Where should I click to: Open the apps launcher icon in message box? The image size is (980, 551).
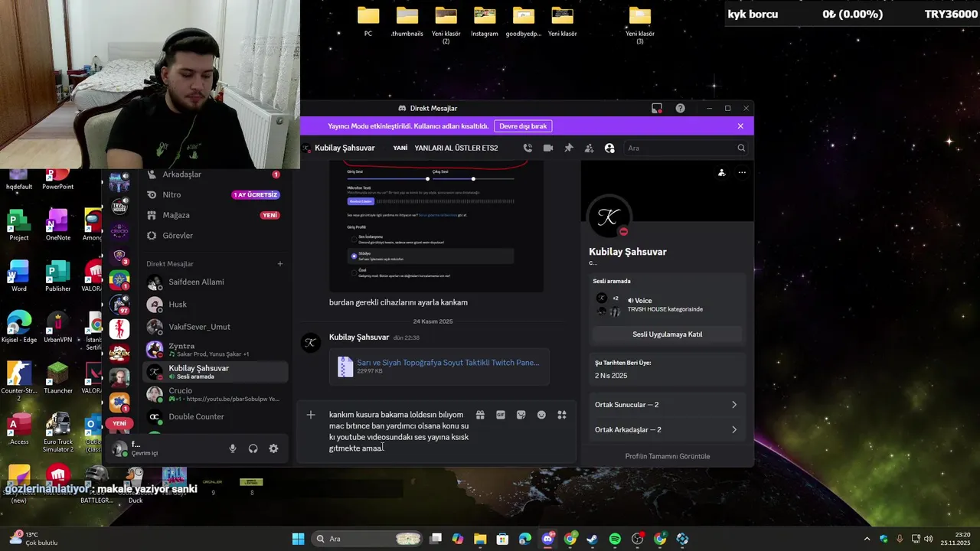562,415
